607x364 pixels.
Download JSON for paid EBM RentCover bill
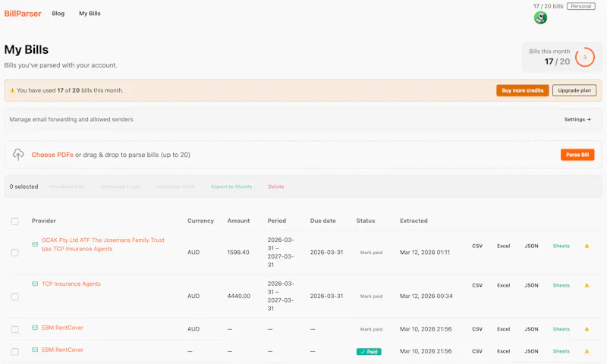point(531,352)
